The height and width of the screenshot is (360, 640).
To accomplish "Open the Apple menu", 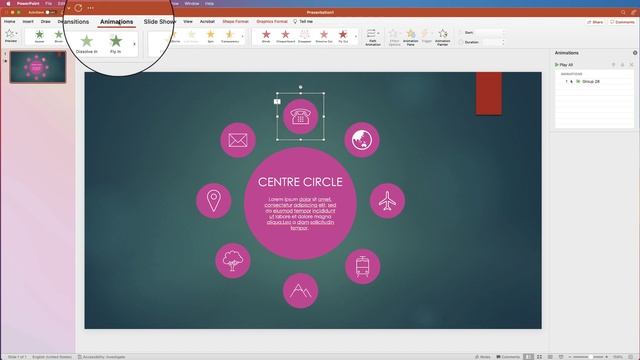I will tap(8, 3).
